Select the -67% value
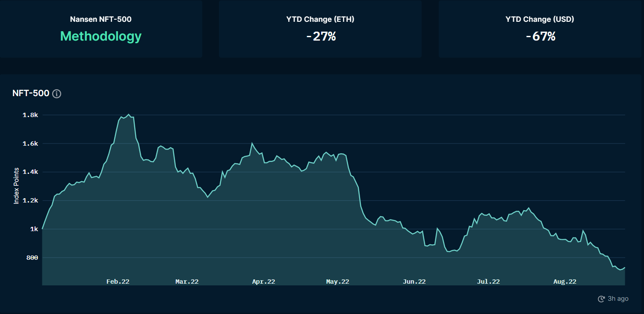 tap(540, 36)
